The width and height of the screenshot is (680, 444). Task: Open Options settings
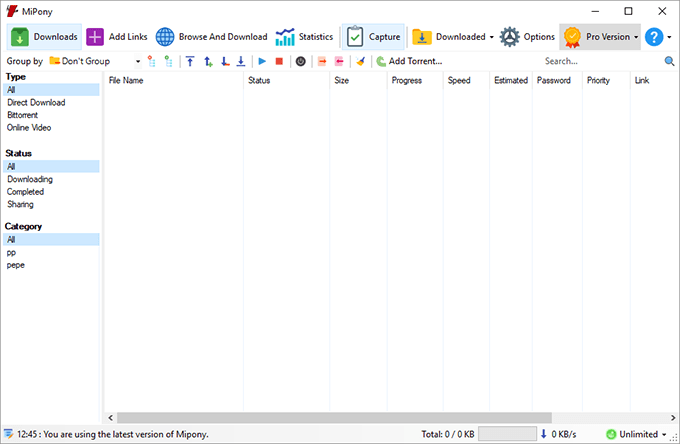(527, 37)
